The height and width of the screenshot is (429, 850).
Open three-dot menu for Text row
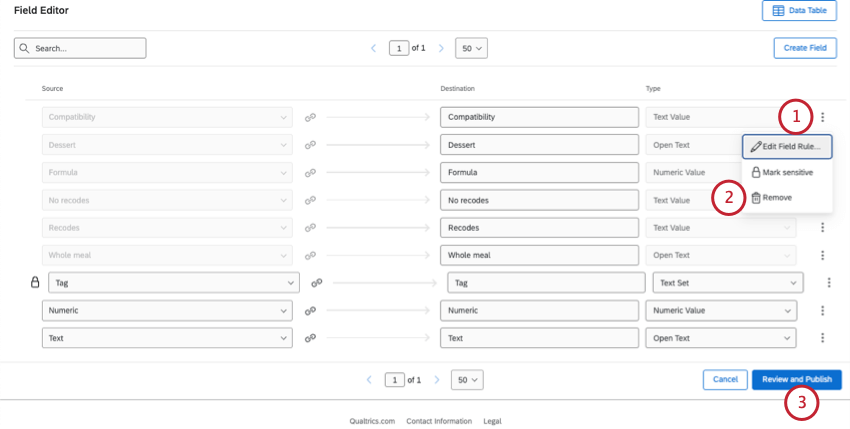(x=823, y=339)
